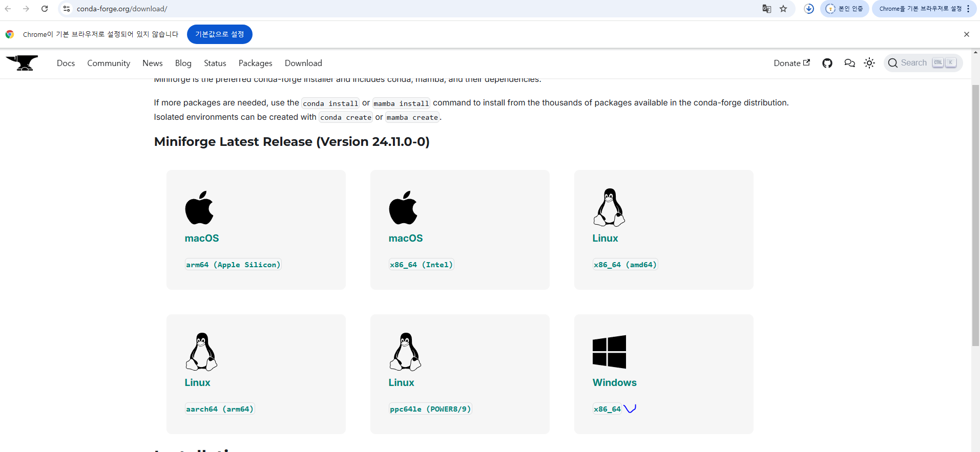Dismiss the default browser notification bar
The image size is (980, 452).
[967, 34]
